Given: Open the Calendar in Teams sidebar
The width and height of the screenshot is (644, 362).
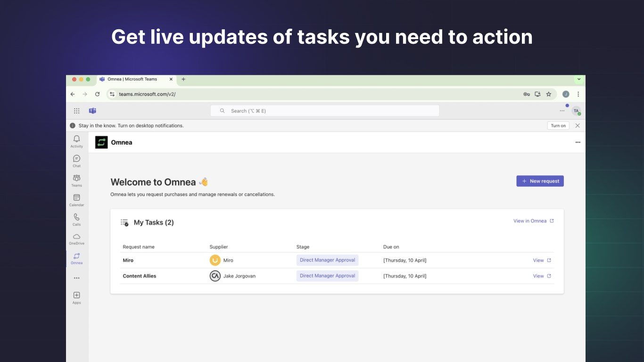Looking at the screenshot, I should pyautogui.click(x=77, y=200).
